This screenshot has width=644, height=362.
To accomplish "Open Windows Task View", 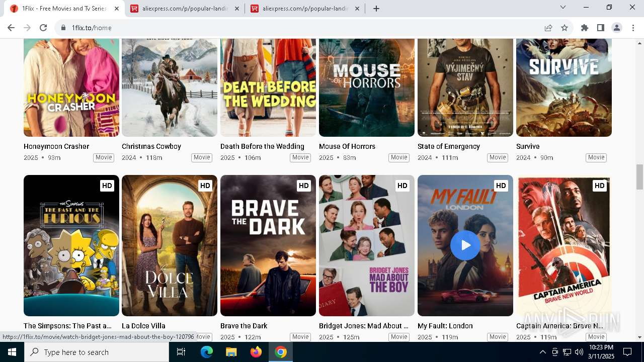I will click(x=181, y=352).
